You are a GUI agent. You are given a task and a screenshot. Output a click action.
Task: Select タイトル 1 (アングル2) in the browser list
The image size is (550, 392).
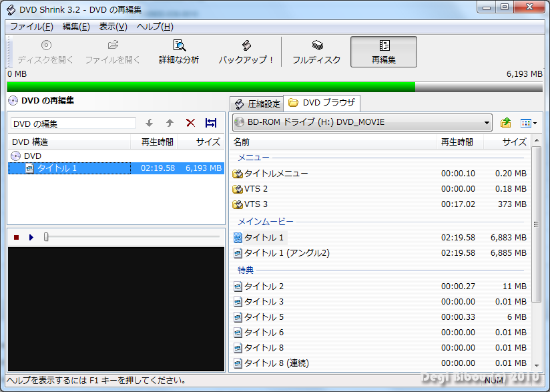[x=286, y=253]
